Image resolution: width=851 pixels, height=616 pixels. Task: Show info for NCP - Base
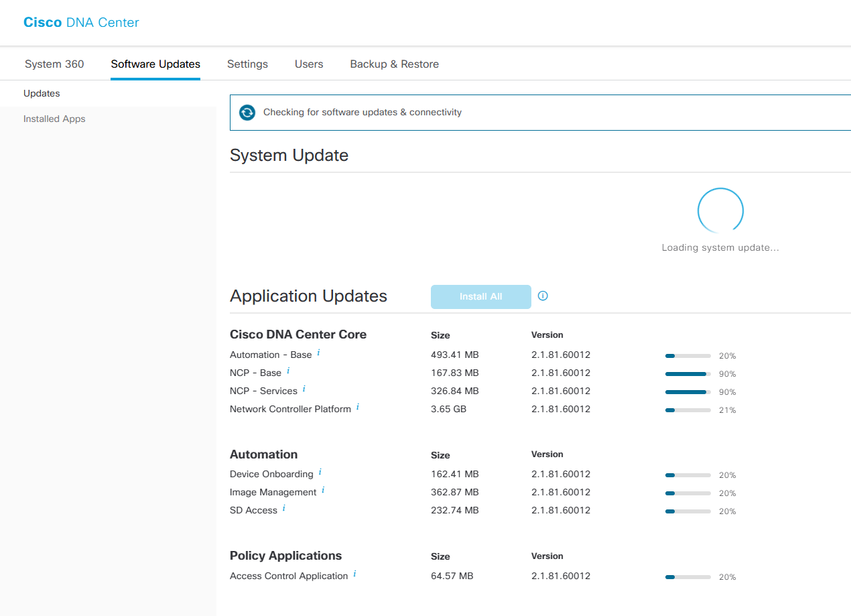[288, 371]
